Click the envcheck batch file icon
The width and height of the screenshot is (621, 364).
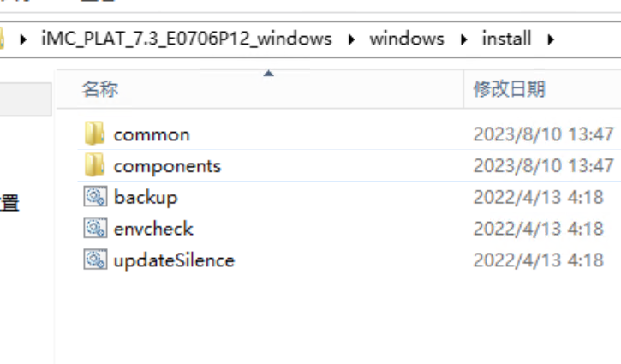pos(94,229)
